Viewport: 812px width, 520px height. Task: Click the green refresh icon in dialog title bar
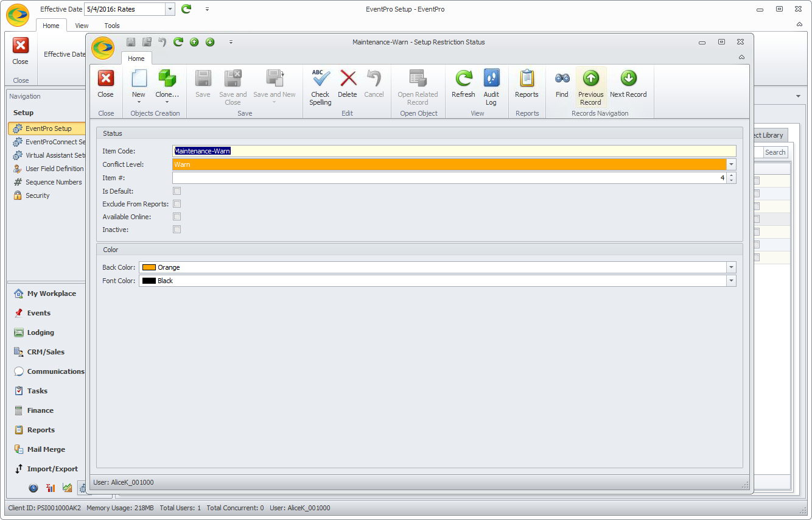click(x=178, y=42)
